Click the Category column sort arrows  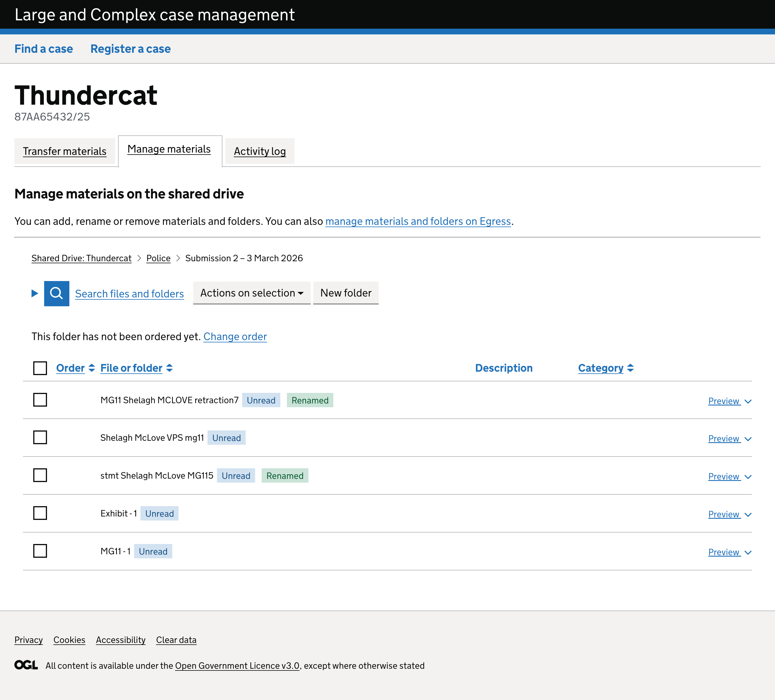click(x=631, y=368)
